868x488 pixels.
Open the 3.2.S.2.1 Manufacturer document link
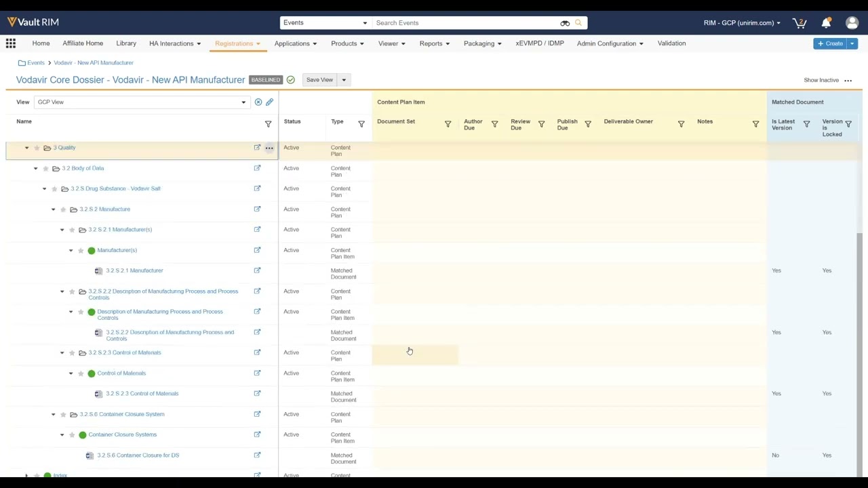tap(134, 270)
